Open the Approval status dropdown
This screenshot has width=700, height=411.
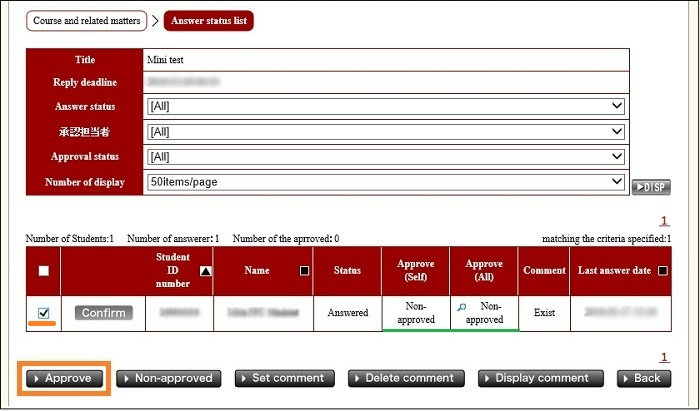[x=385, y=157]
